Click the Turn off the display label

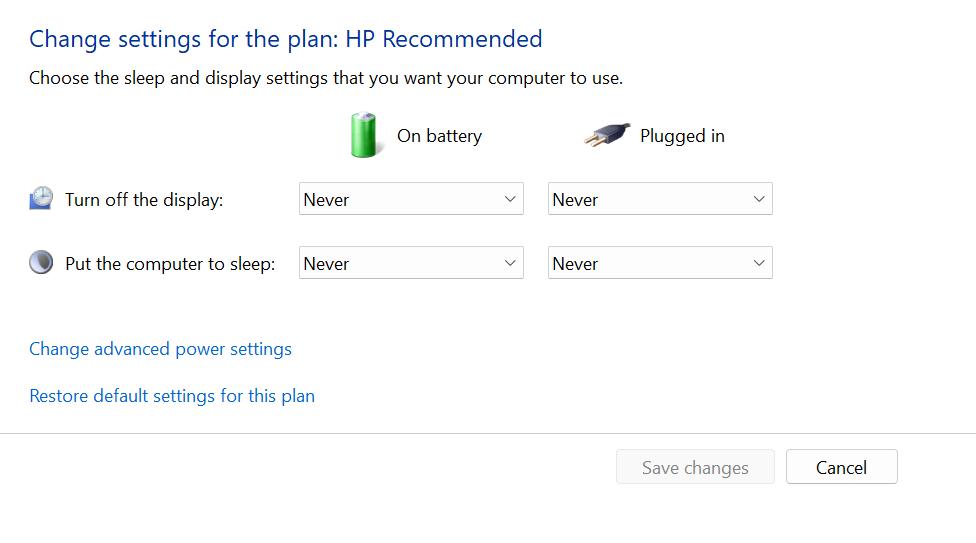[x=144, y=200]
